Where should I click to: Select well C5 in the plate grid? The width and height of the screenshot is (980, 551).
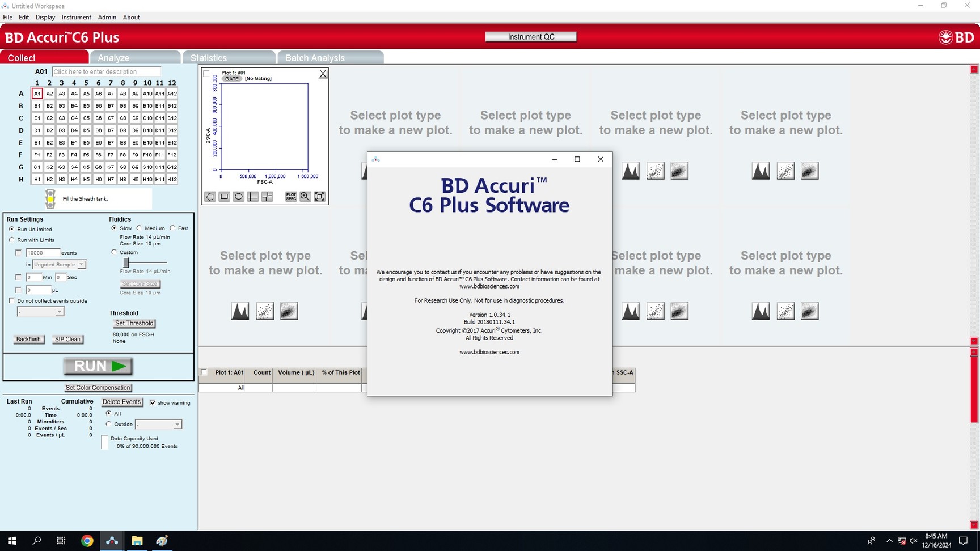click(86, 118)
